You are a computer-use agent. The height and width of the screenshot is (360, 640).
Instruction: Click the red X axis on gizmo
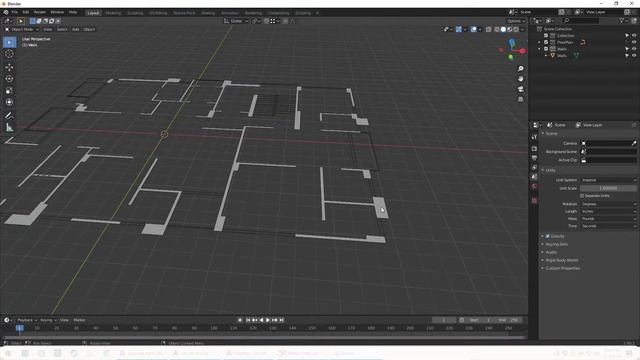(x=522, y=51)
